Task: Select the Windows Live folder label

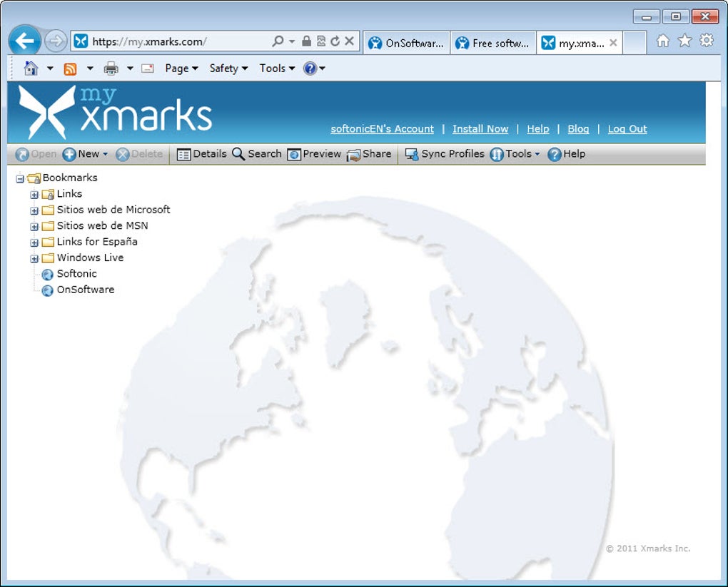Action: coord(90,257)
